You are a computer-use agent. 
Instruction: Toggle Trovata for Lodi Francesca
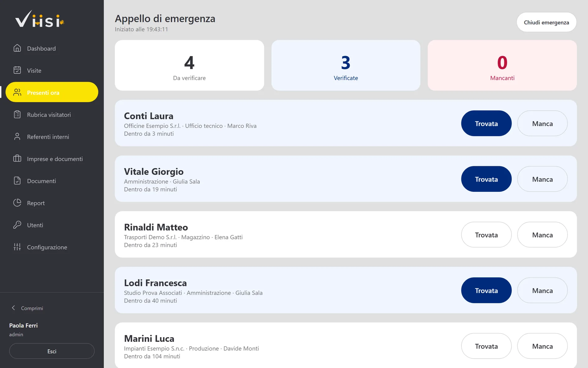click(486, 290)
